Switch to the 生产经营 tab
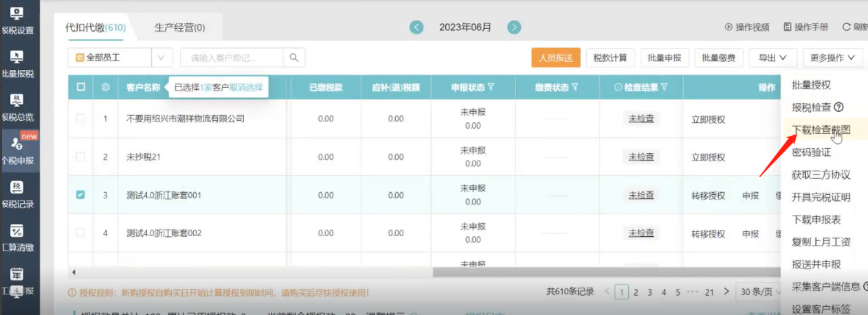 [x=179, y=28]
